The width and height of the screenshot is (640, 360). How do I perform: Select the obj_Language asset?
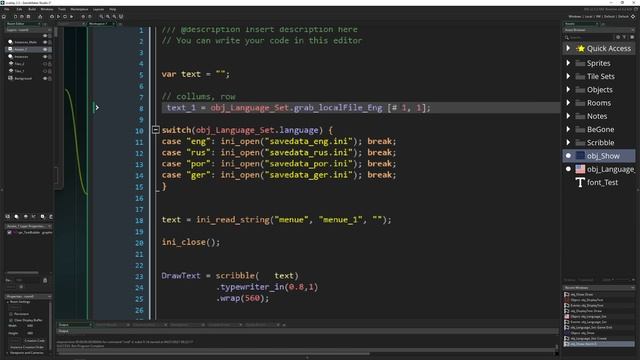click(x=599, y=169)
